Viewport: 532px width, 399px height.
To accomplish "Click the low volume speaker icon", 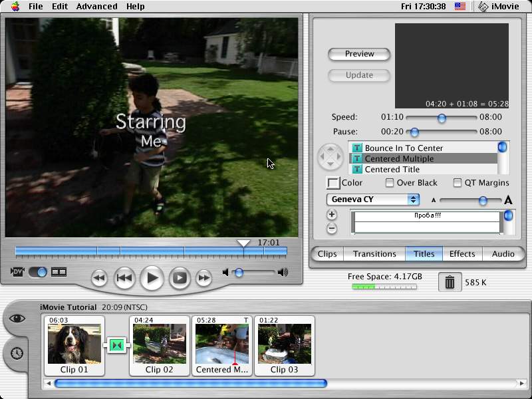I will coord(225,272).
